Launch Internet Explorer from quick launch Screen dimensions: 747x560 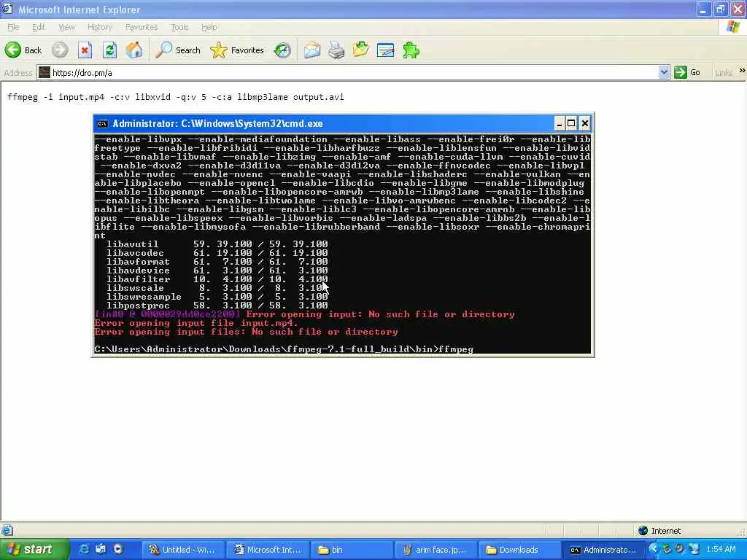click(84, 550)
